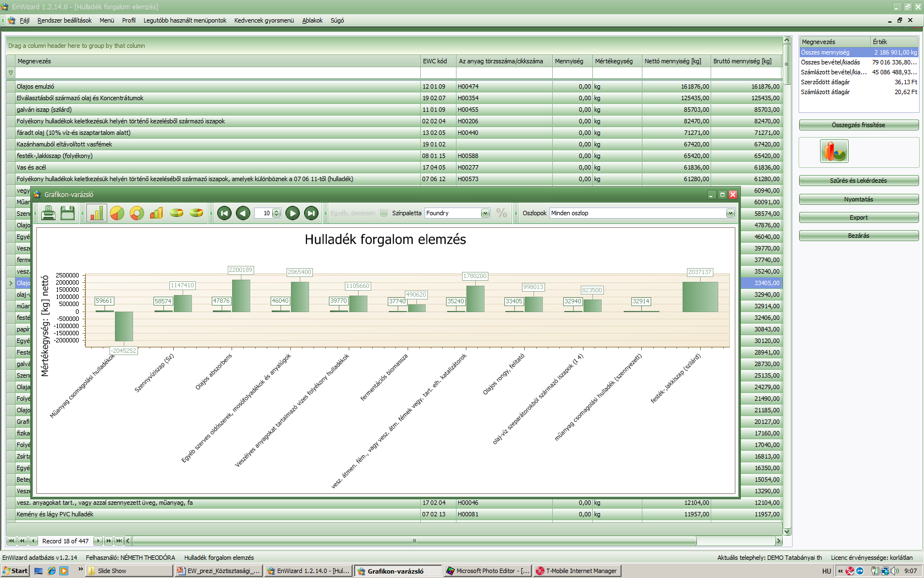Click the vertical scrollbar down arrow
The width and height of the screenshot is (924, 578).
[x=787, y=531]
